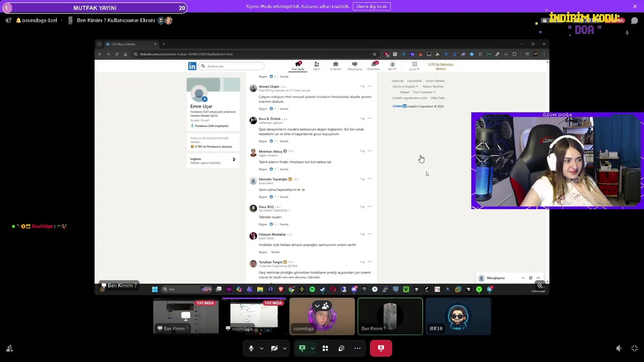Viewport: 644px width, 362px height.
Task: Open options menu on Bora B. Öztürk's comment
Action: click(x=369, y=119)
